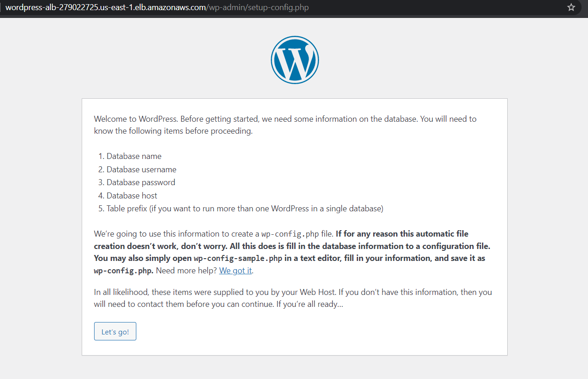
Task: Click the 'Database username' list item
Action: tap(141, 170)
